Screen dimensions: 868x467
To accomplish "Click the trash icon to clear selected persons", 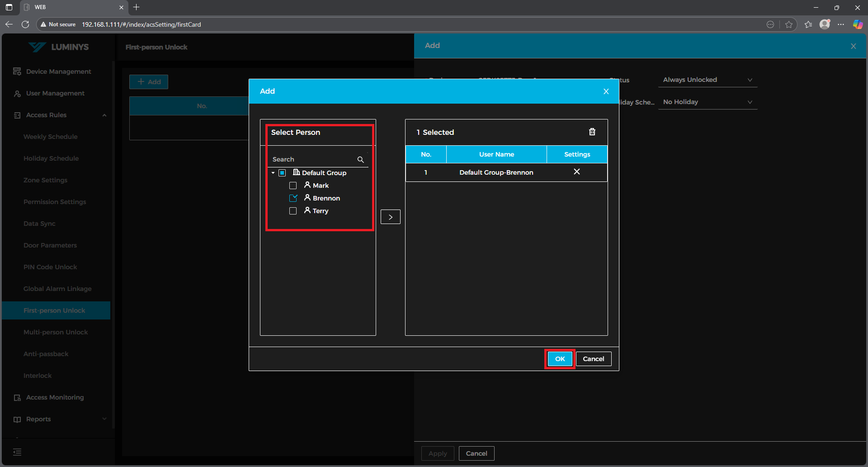I will pyautogui.click(x=592, y=132).
